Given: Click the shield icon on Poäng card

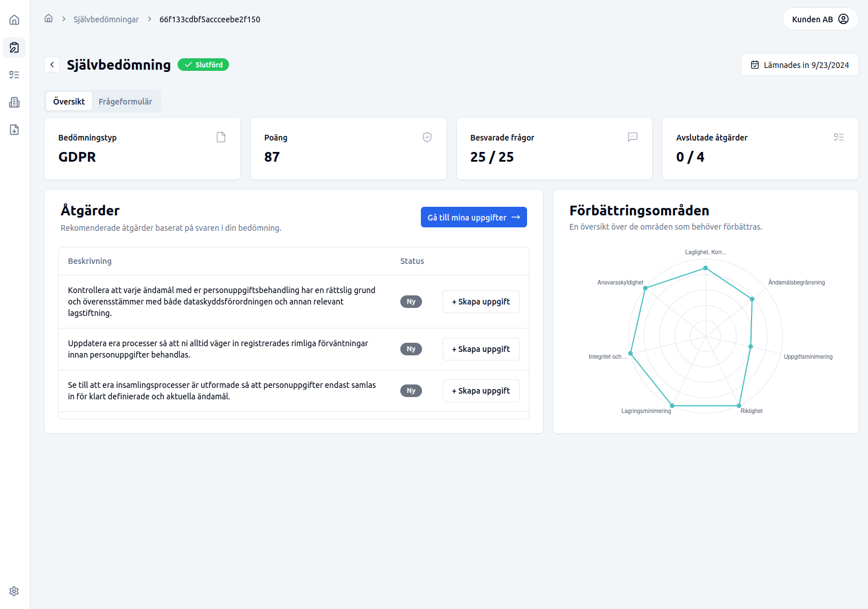Looking at the screenshot, I should coord(427,137).
